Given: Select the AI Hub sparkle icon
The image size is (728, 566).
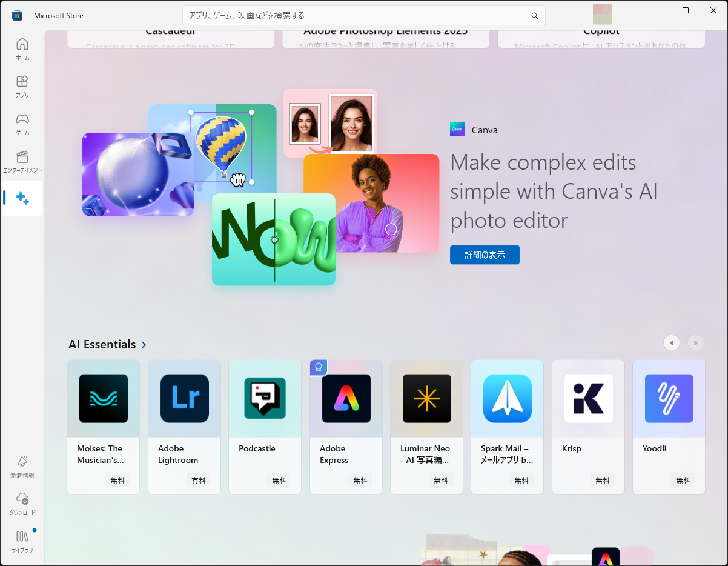Looking at the screenshot, I should [x=22, y=198].
